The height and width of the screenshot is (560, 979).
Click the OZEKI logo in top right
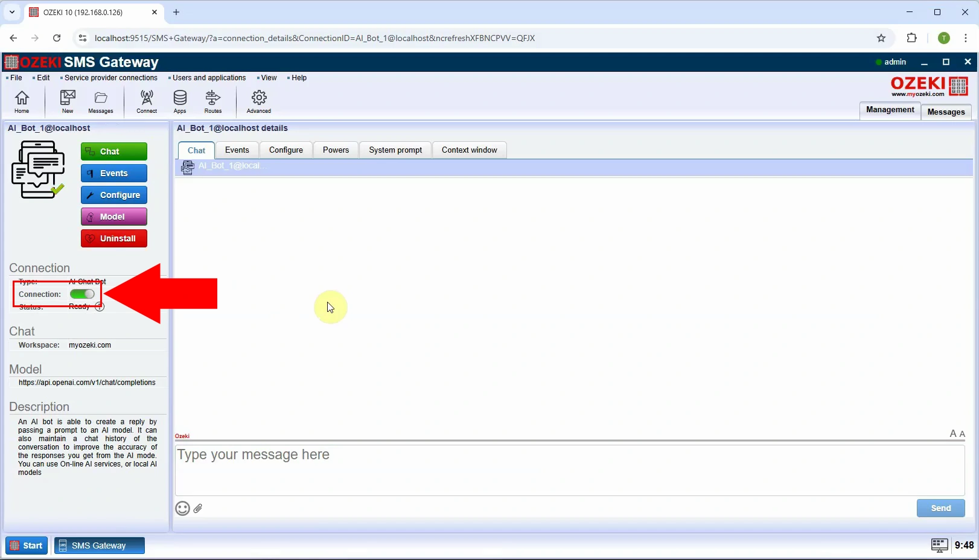[930, 86]
